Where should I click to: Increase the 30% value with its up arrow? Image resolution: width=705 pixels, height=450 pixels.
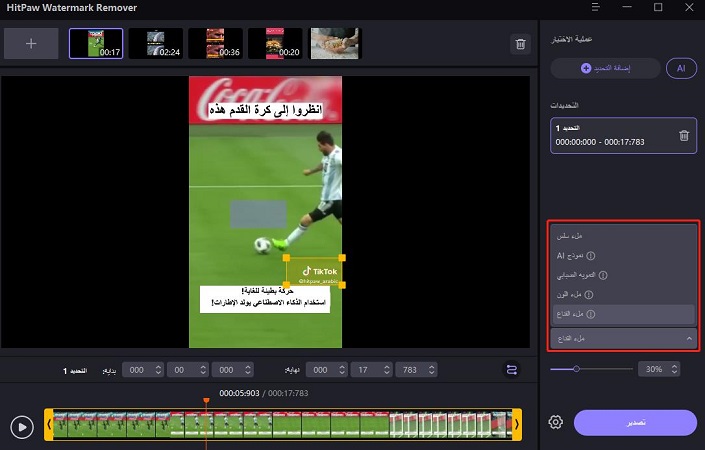click(x=674, y=366)
